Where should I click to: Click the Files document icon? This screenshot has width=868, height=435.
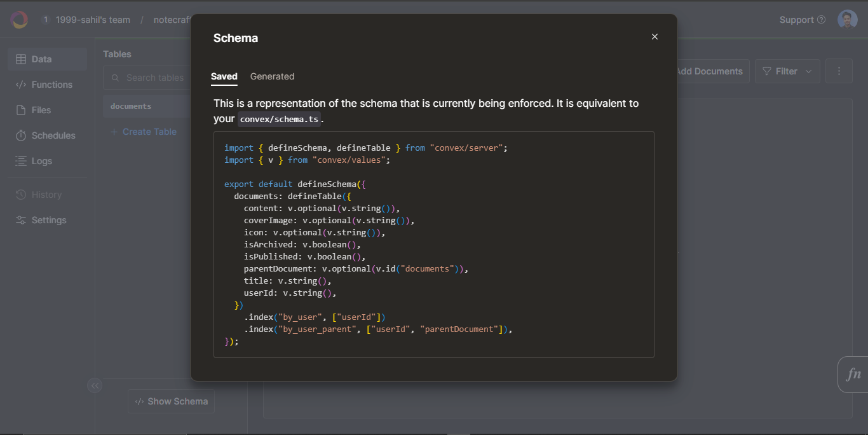(x=21, y=110)
